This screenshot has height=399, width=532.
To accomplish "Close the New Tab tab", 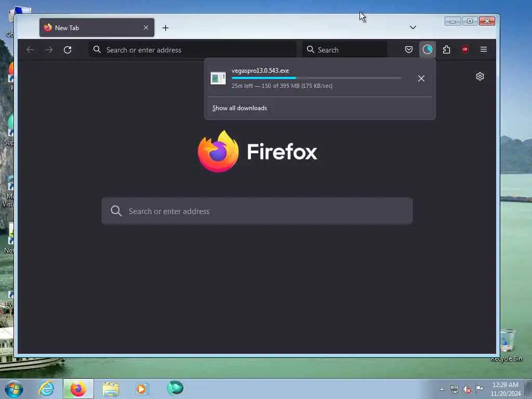I will (146, 28).
